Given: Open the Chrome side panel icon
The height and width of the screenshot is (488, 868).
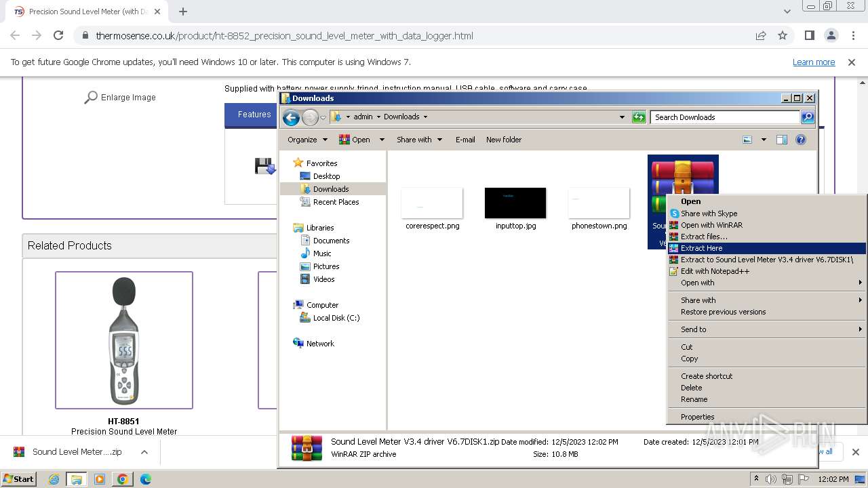Looking at the screenshot, I should 810,36.
